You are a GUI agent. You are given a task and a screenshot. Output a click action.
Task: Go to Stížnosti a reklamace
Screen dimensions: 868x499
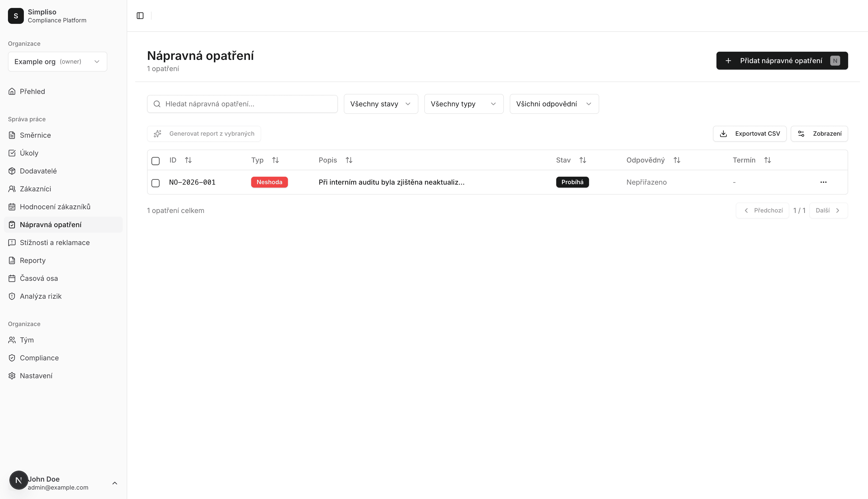tap(55, 243)
